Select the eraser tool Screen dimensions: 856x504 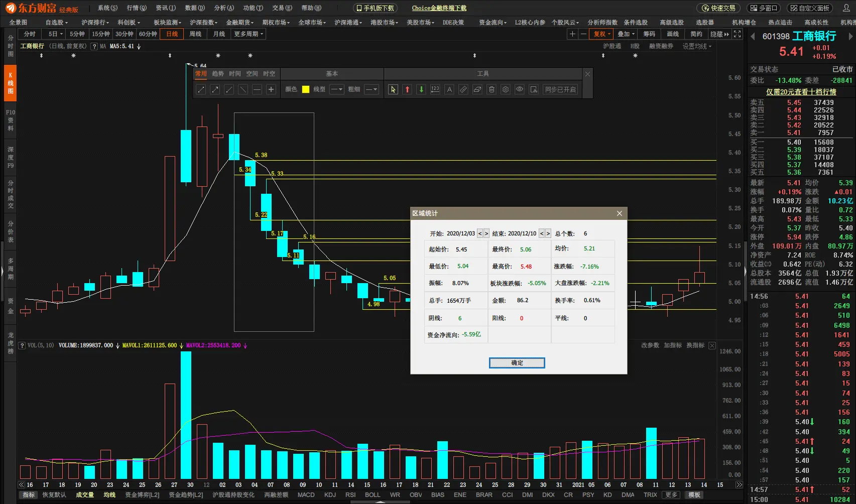tap(477, 89)
